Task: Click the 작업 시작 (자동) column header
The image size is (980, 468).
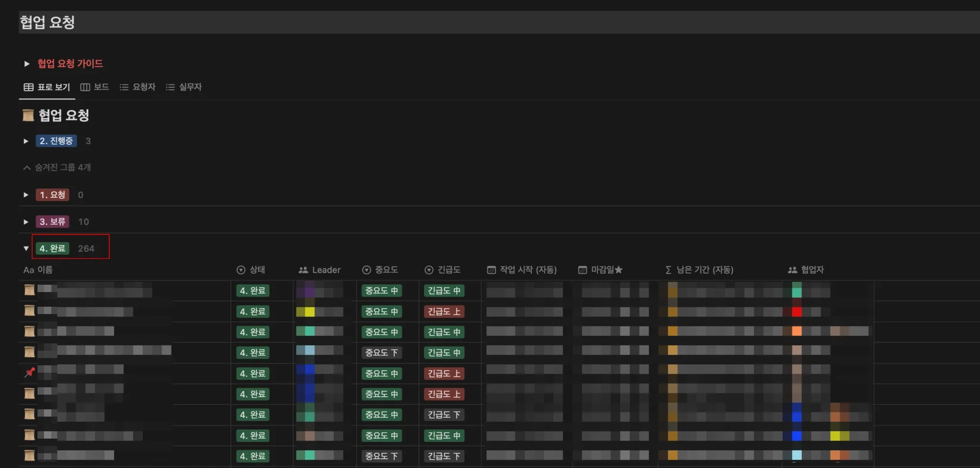Action: (522, 270)
